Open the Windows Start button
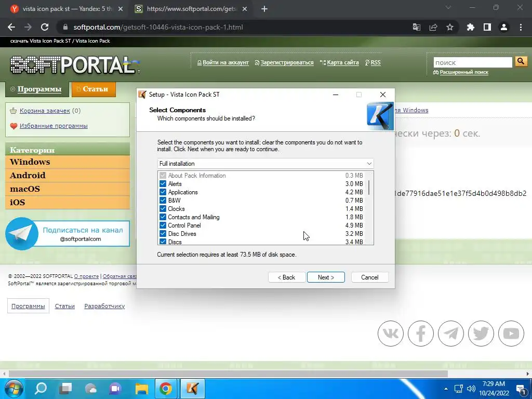 coord(14,389)
